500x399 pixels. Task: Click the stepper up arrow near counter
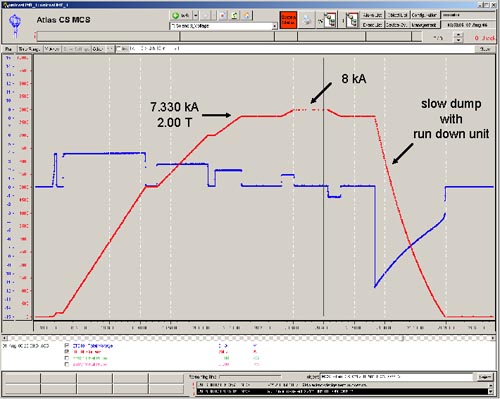pos(459,35)
